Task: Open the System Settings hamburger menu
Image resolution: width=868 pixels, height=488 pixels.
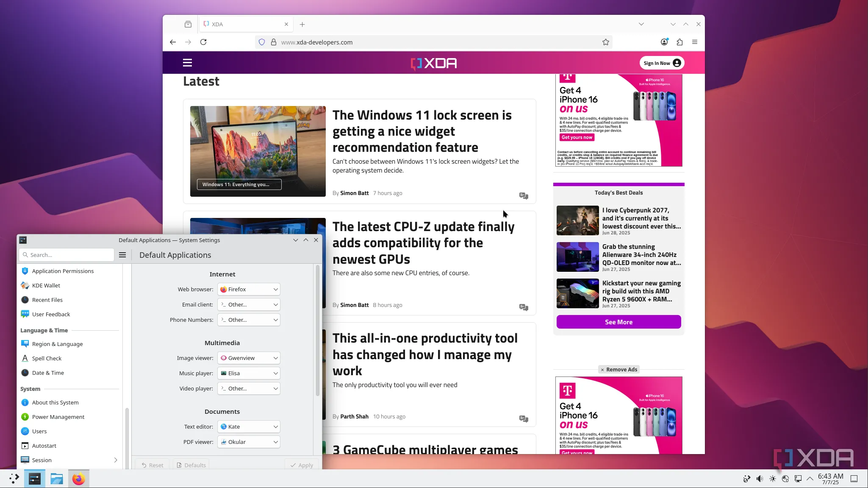Action: point(122,255)
